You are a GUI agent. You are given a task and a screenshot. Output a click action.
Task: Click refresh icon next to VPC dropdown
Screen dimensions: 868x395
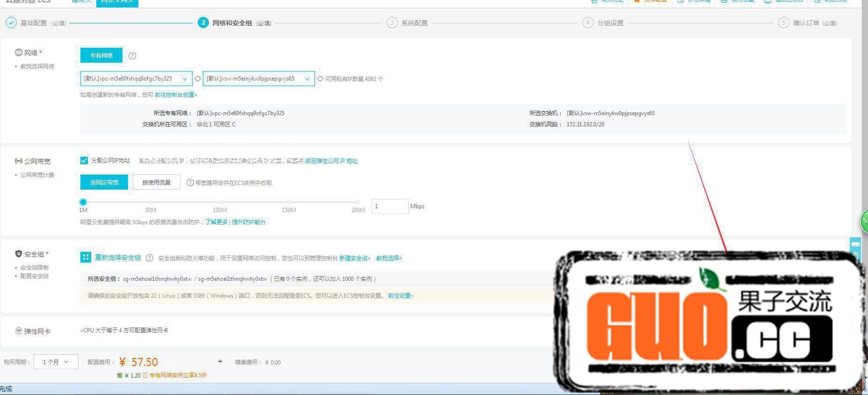coord(198,79)
